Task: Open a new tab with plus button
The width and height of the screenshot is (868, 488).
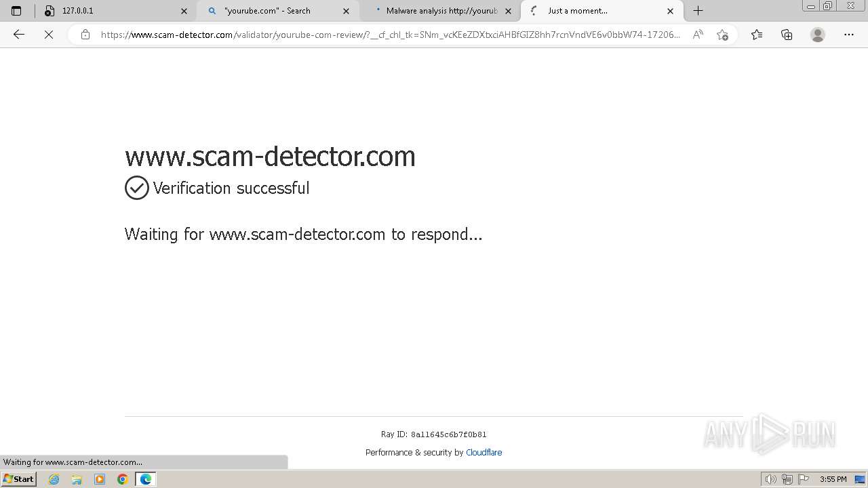Action: pos(698,11)
